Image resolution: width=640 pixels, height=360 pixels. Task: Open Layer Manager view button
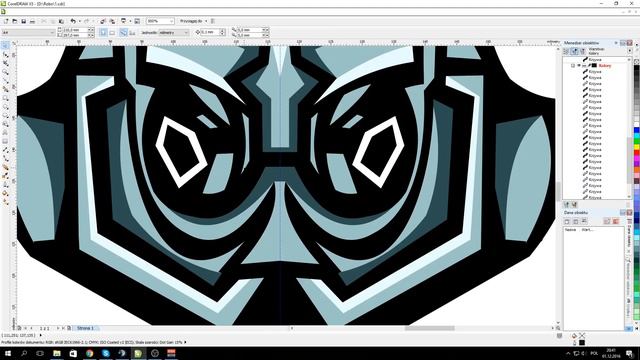582,51
